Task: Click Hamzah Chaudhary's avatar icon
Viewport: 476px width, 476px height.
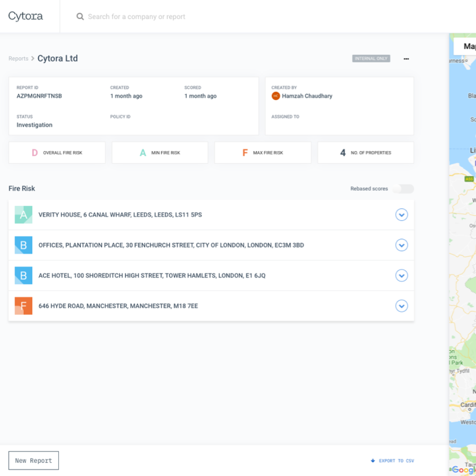Action: (x=276, y=96)
